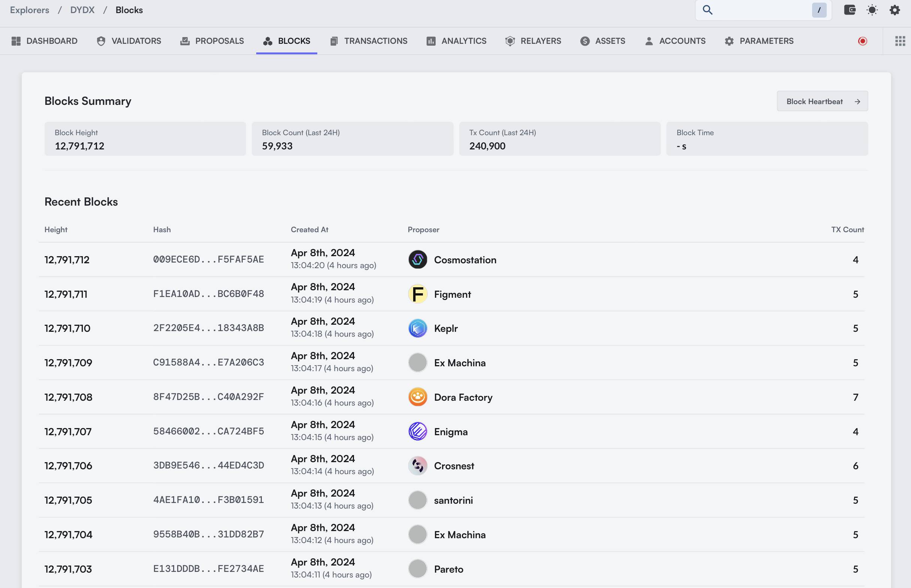Open block height 12,791,710
Image resolution: width=911 pixels, height=588 pixels.
(67, 328)
